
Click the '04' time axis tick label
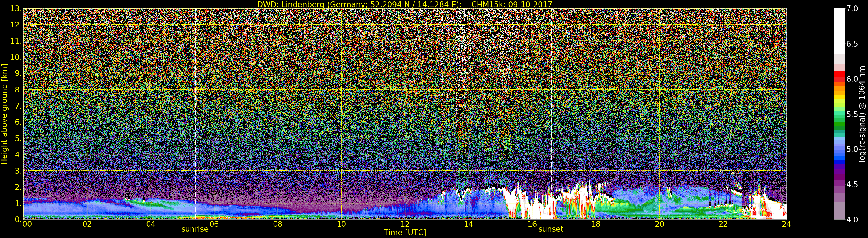click(x=151, y=224)
